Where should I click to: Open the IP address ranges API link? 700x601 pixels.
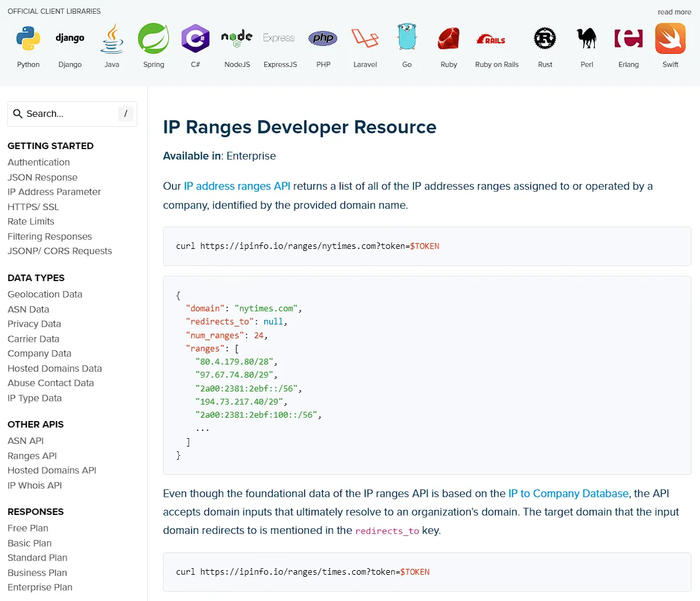pos(237,186)
